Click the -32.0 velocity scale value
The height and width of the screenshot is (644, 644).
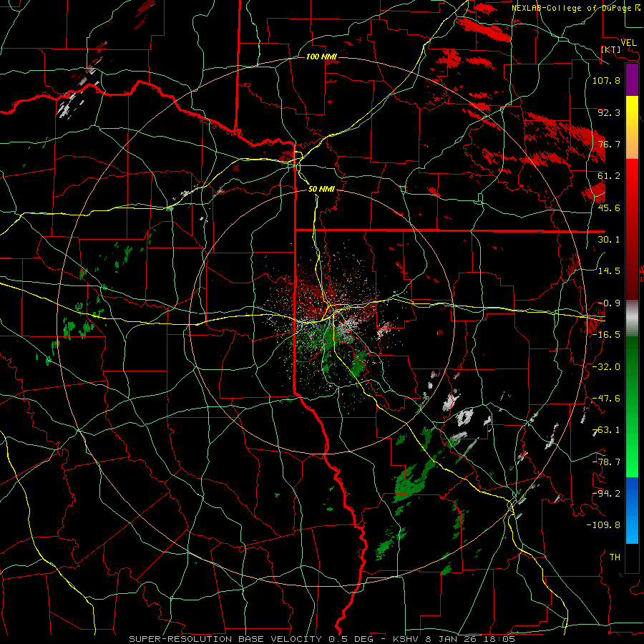(606, 367)
